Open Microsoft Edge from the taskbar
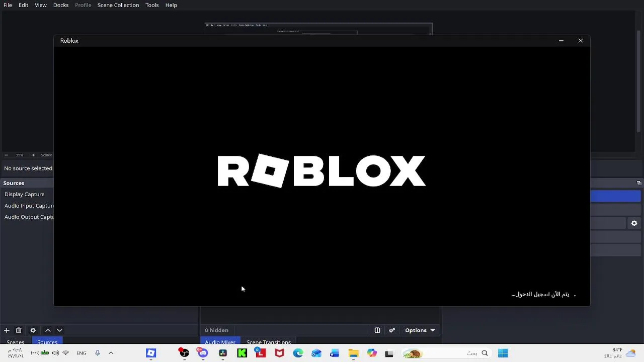The width and height of the screenshot is (644, 362). 298,353
